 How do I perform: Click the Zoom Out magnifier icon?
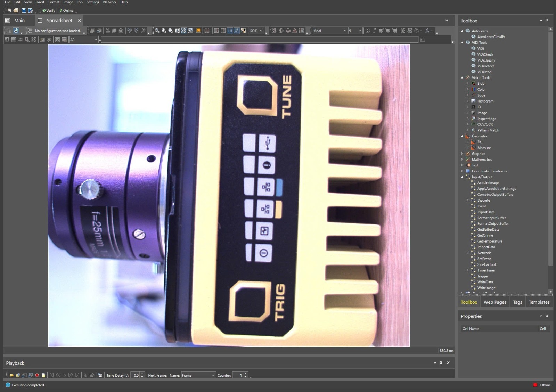(164, 31)
